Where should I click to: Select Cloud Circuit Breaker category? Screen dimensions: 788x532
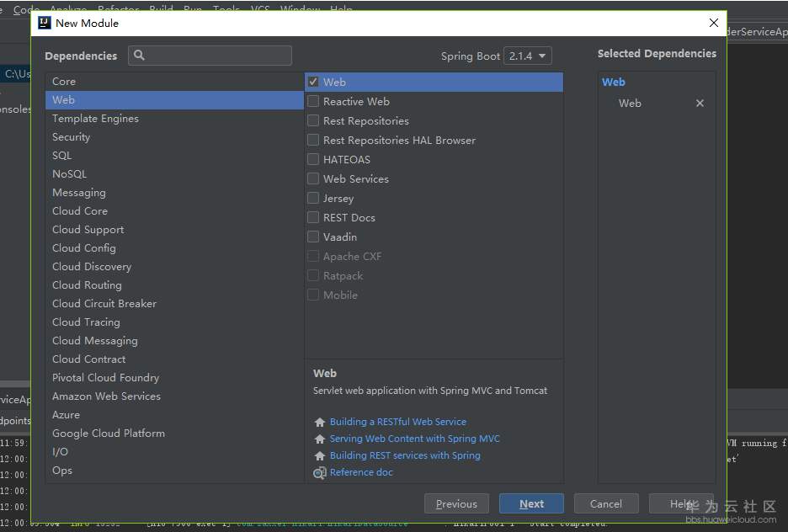point(174,303)
